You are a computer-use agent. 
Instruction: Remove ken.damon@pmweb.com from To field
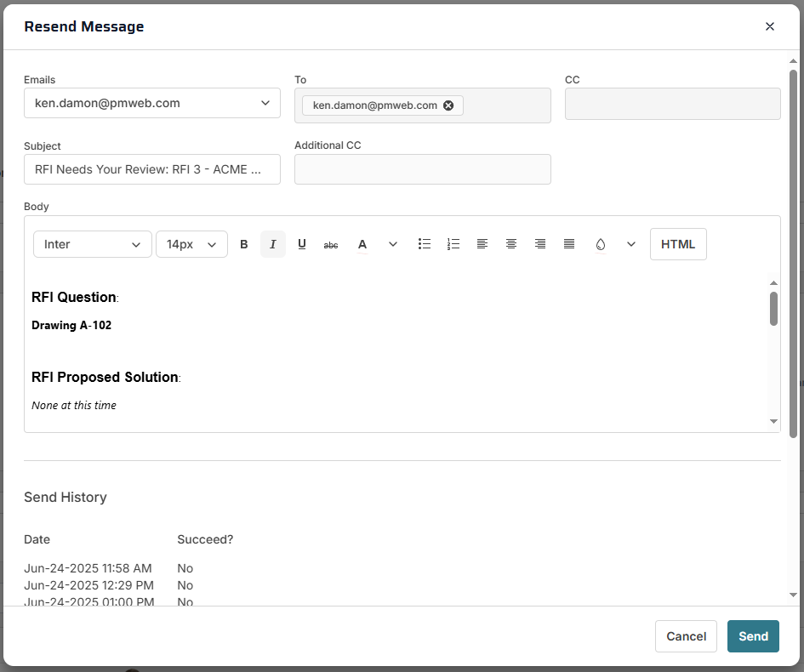(x=448, y=105)
